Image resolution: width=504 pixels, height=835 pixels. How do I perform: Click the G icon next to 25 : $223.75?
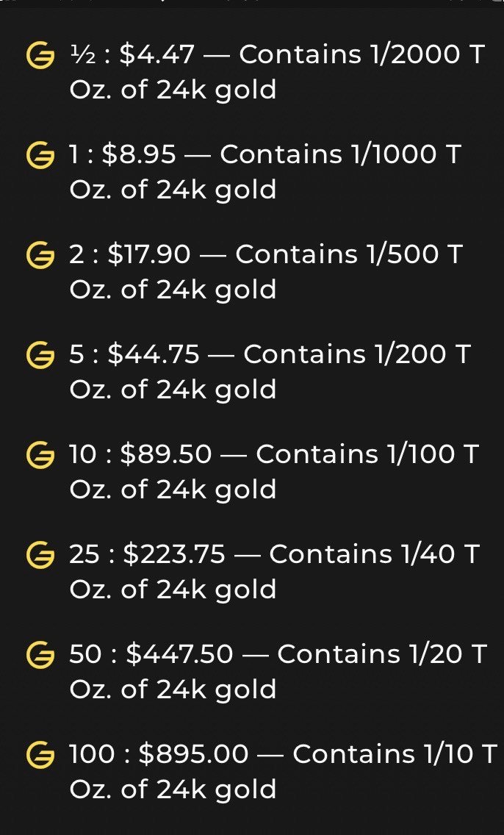pyautogui.click(x=40, y=555)
